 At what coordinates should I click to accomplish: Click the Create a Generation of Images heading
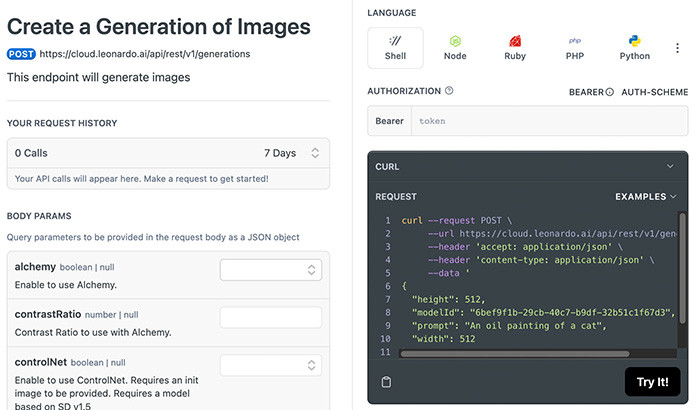pos(158,27)
